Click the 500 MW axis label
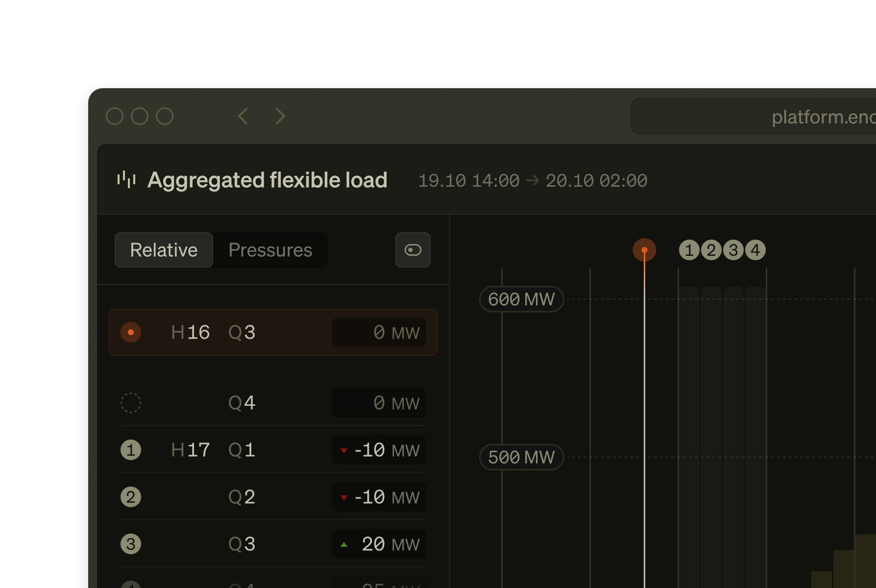The height and width of the screenshot is (588, 876). click(x=521, y=457)
